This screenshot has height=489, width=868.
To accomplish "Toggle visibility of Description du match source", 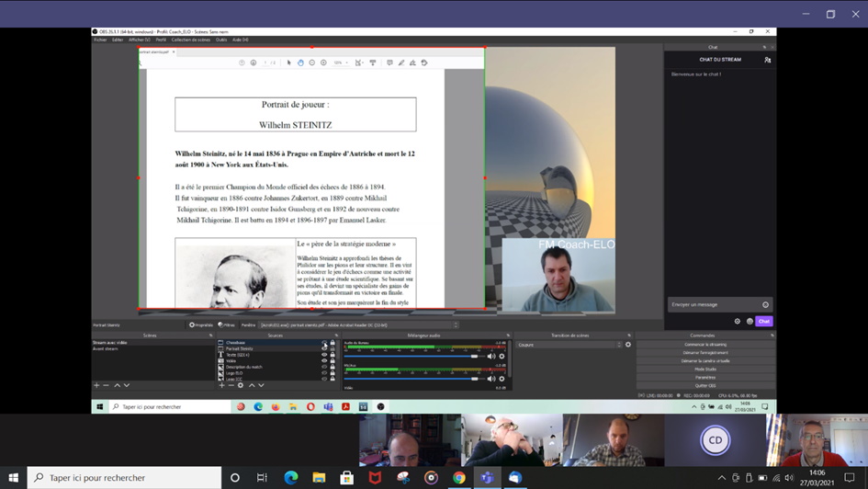I will [x=324, y=367].
